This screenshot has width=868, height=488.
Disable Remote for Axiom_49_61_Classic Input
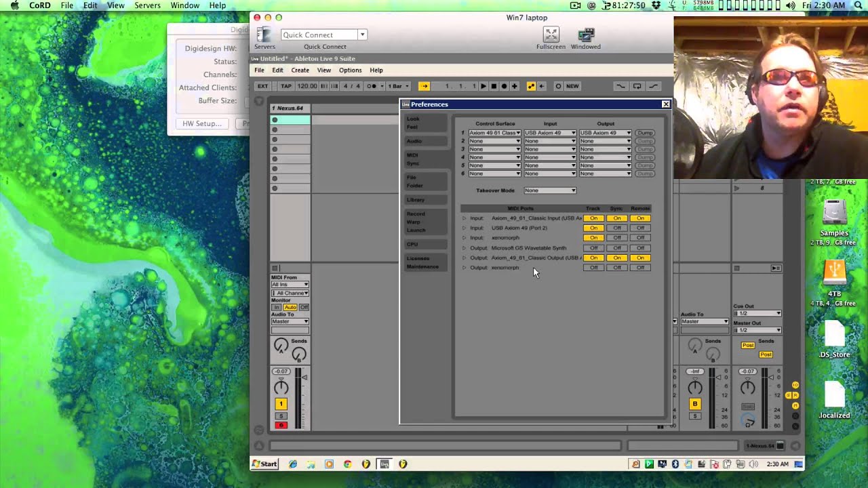pos(640,218)
